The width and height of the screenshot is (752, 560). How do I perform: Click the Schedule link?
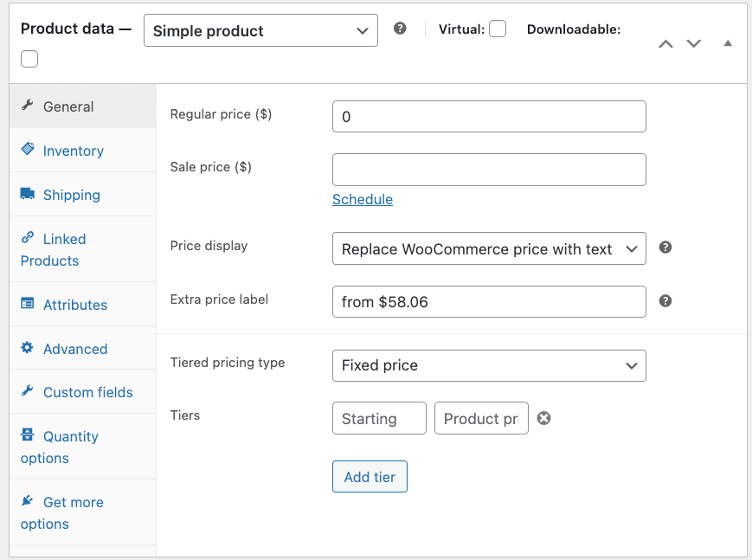tap(363, 199)
